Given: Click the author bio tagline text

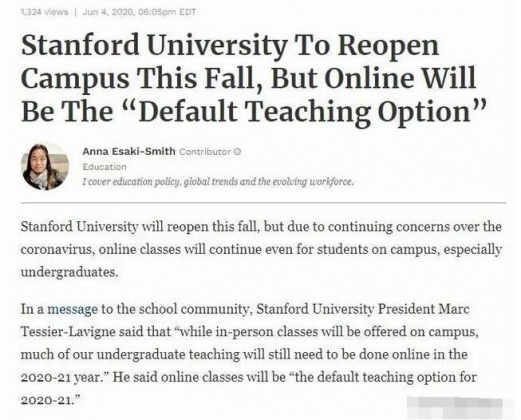Looking at the screenshot, I should pyautogui.click(x=218, y=182).
